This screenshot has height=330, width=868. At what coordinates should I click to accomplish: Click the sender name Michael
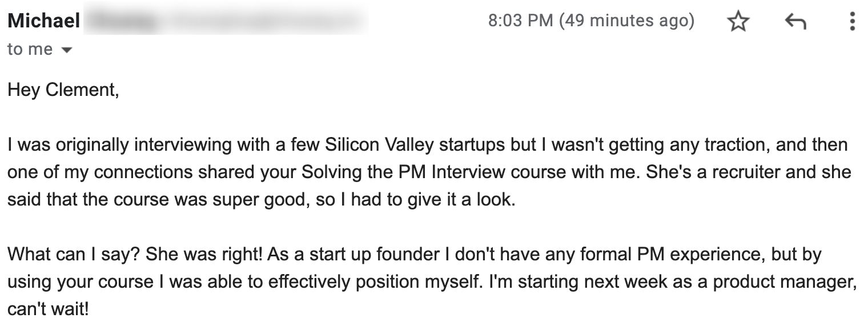coord(44,22)
